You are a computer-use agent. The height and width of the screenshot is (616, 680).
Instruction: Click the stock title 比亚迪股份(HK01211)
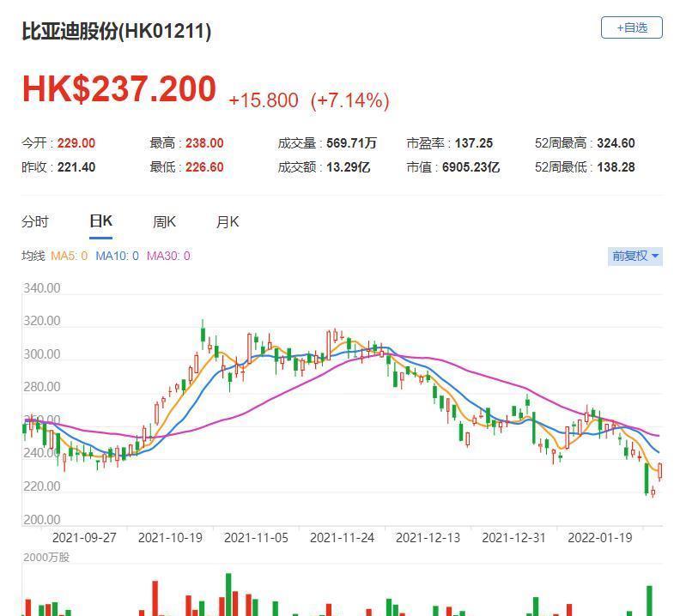117,31
